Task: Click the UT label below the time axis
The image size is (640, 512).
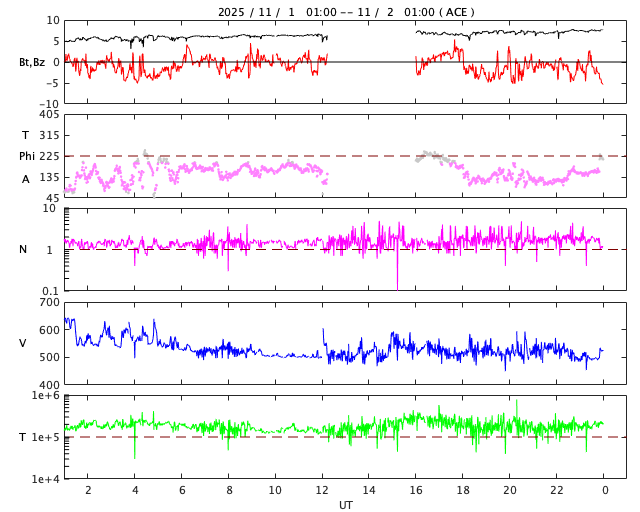Action: 345,505
